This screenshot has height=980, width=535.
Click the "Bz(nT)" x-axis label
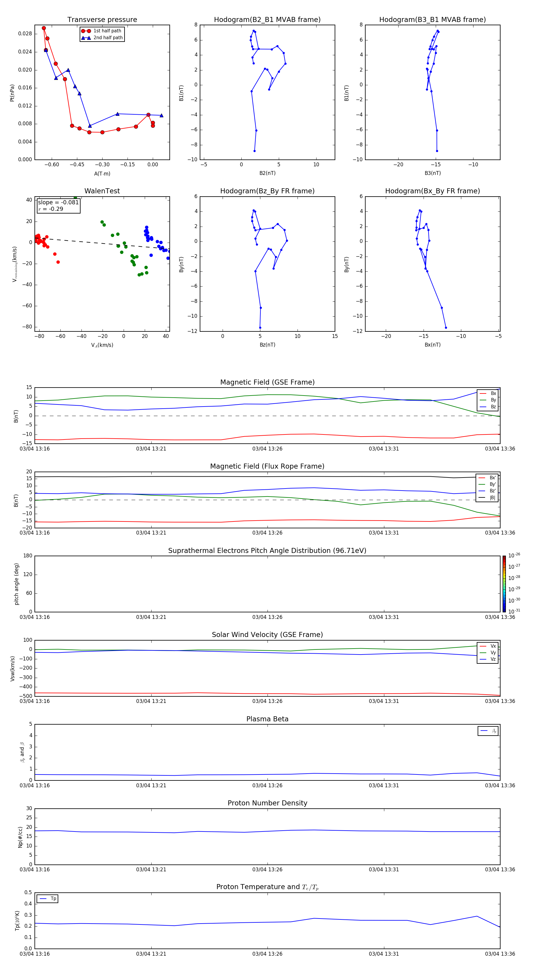(267, 345)
